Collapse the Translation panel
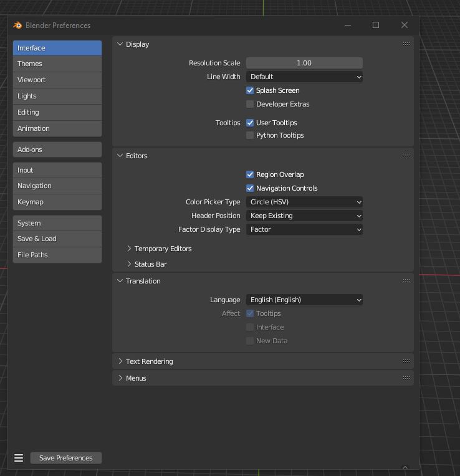460x476 pixels. coord(120,281)
